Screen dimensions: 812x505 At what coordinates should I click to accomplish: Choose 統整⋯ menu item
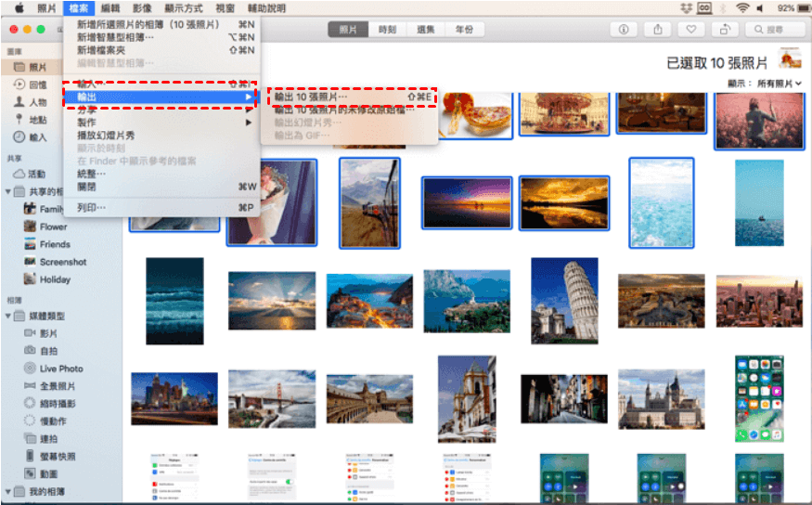tap(161, 174)
